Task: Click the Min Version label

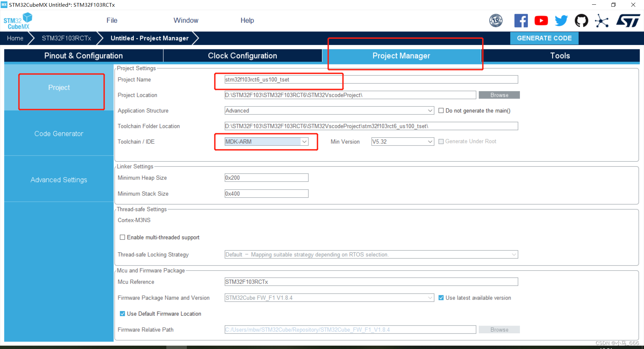Action: 345,142
